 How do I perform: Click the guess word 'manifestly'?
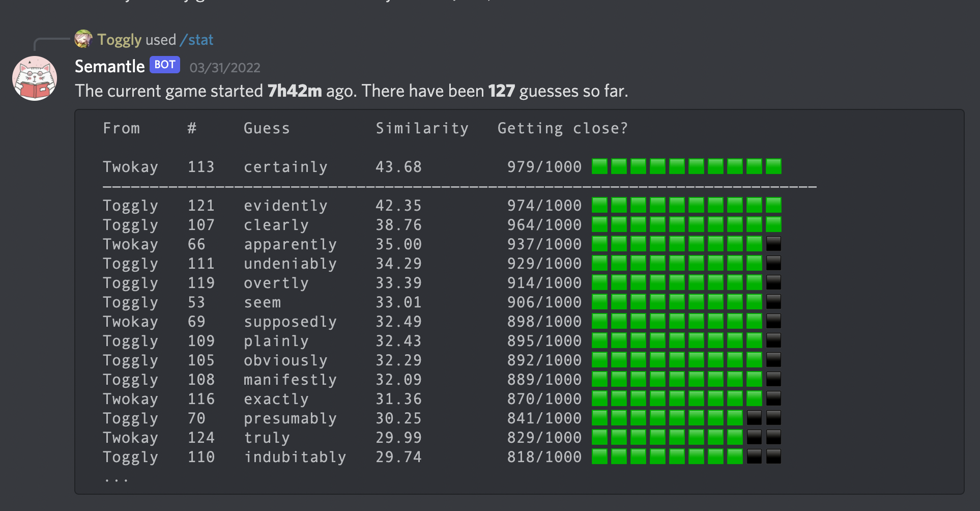point(290,380)
